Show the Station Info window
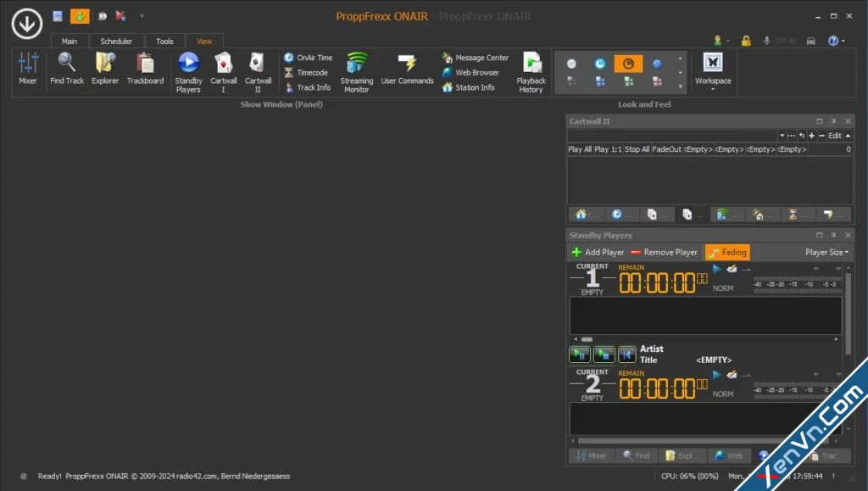The image size is (868, 491). tap(468, 87)
